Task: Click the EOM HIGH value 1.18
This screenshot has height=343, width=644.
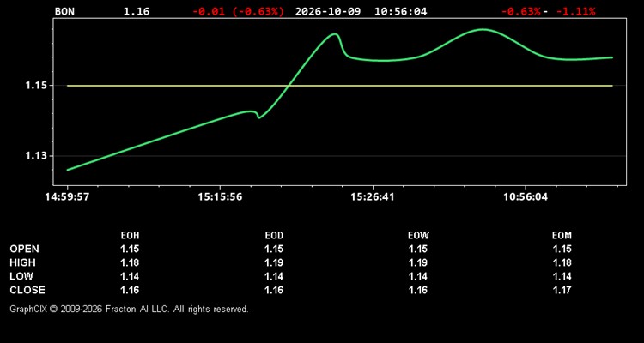Action: pyautogui.click(x=562, y=262)
